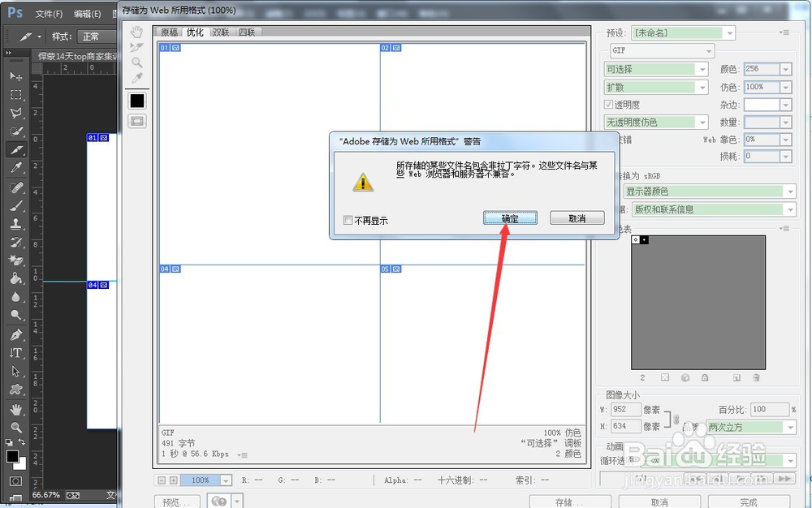Check the '不再显示' checkbox in warning dialog
Viewport: 812px width, 508px height.
pos(348,221)
